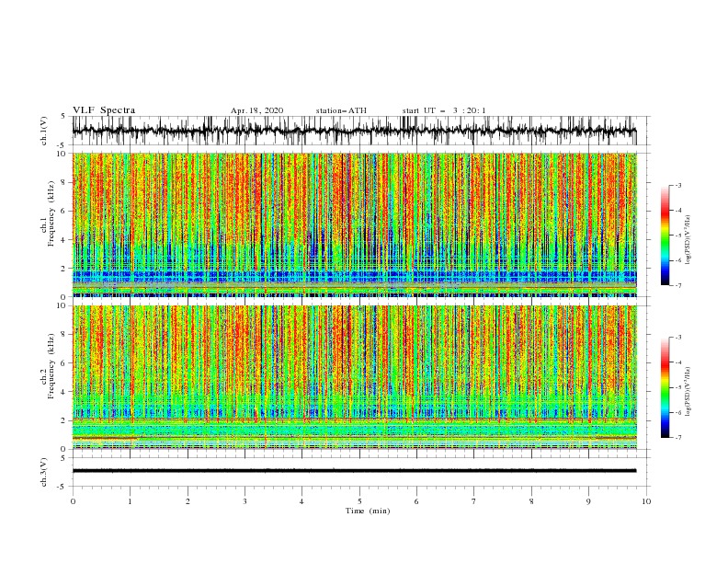The width and height of the screenshot is (728, 563).
Task: Click the 'station=ATH' label
Action: (341, 110)
